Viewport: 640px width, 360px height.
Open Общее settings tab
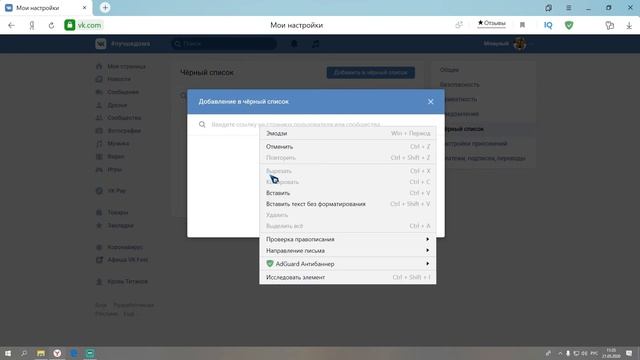pyautogui.click(x=449, y=70)
